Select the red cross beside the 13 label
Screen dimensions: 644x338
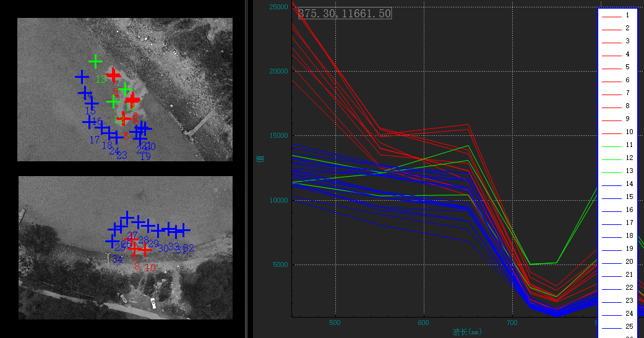pos(113,75)
